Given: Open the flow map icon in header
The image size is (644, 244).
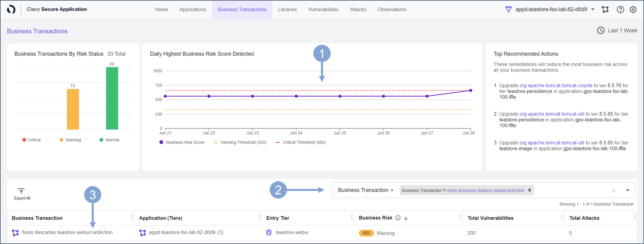Looking at the screenshot, I should point(605,10).
